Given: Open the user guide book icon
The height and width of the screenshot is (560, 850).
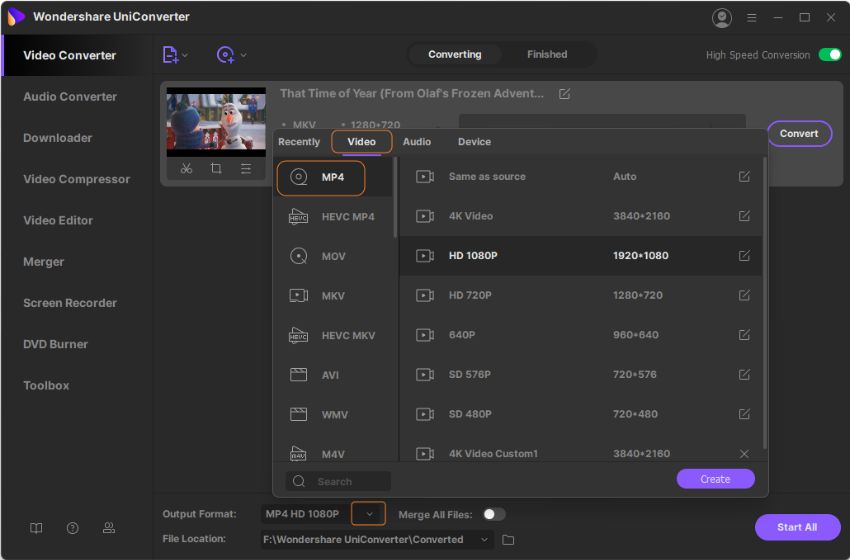Looking at the screenshot, I should pyautogui.click(x=36, y=528).
